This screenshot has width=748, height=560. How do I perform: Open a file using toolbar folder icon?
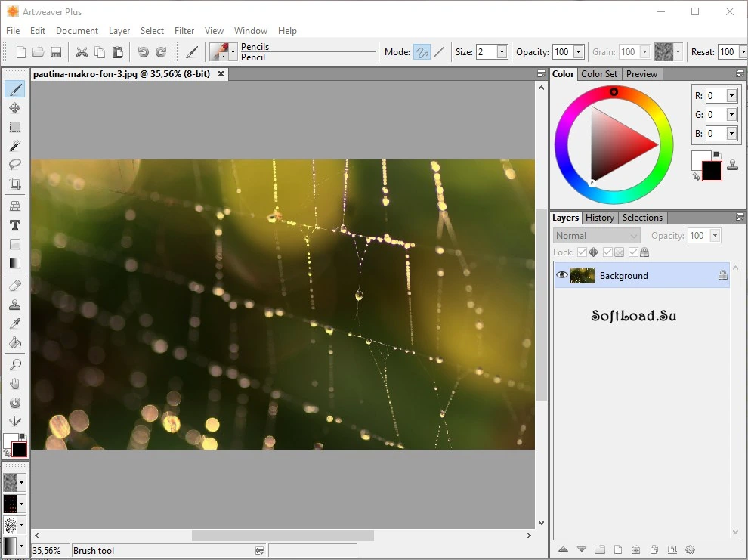(39, 52)
